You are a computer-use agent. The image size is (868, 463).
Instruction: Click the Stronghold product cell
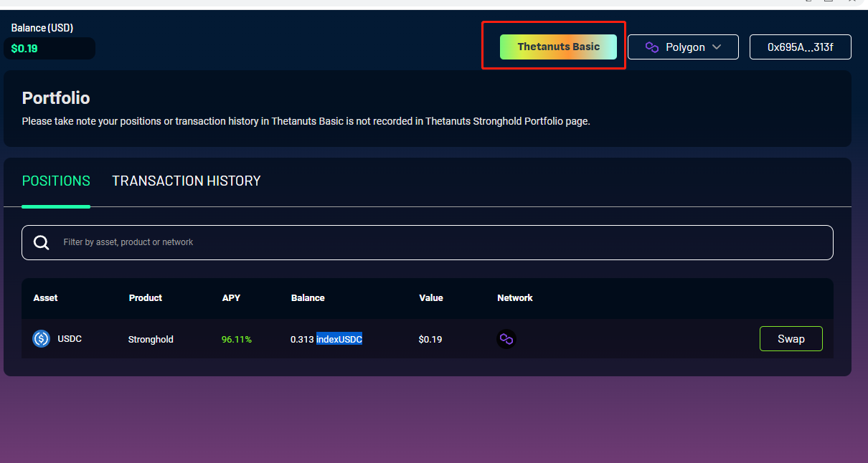(151, 339)
